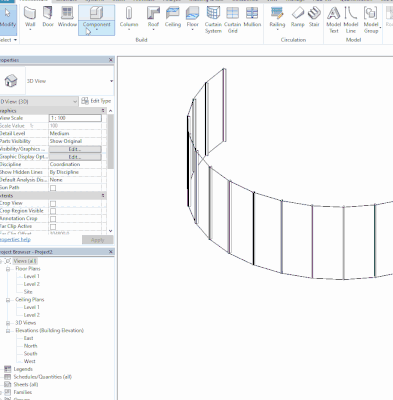Screen dimensions: 393x400
Task: Select the Mullion tool
Action: [252, 17]
